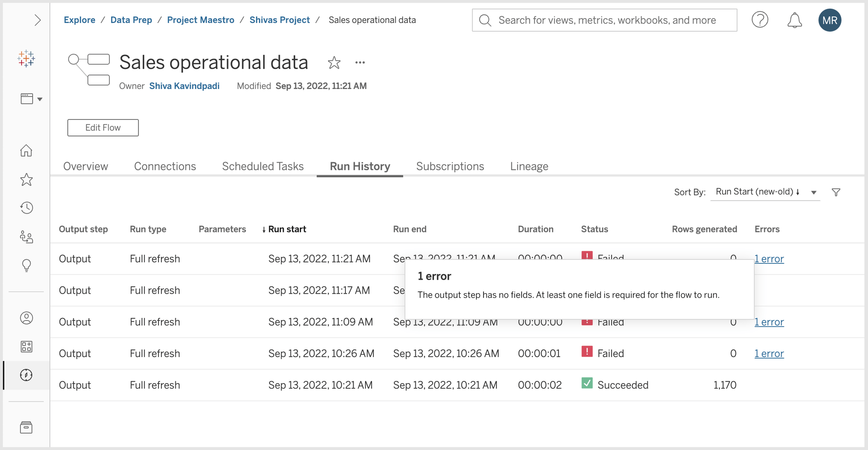Screen dimensions: 868x450
Task: Expand the left navigation sidebar
Action: pyautogui.click(x=37, y=20)
